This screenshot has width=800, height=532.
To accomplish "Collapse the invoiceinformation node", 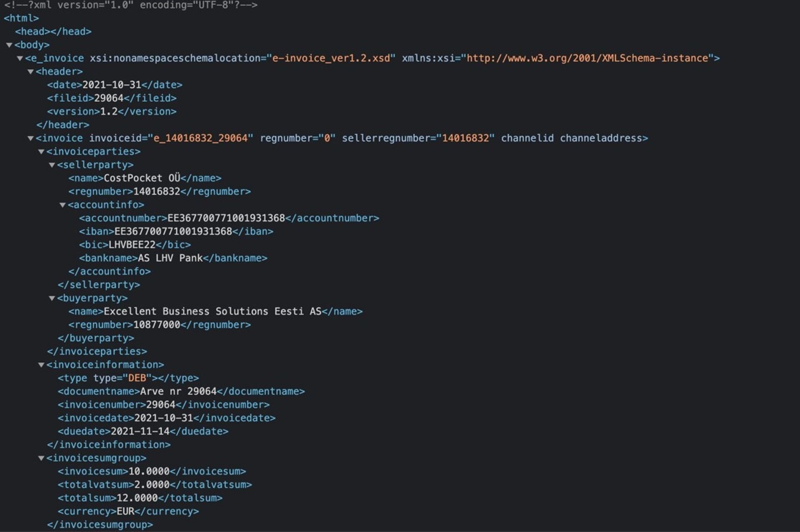I will point(41,365).
